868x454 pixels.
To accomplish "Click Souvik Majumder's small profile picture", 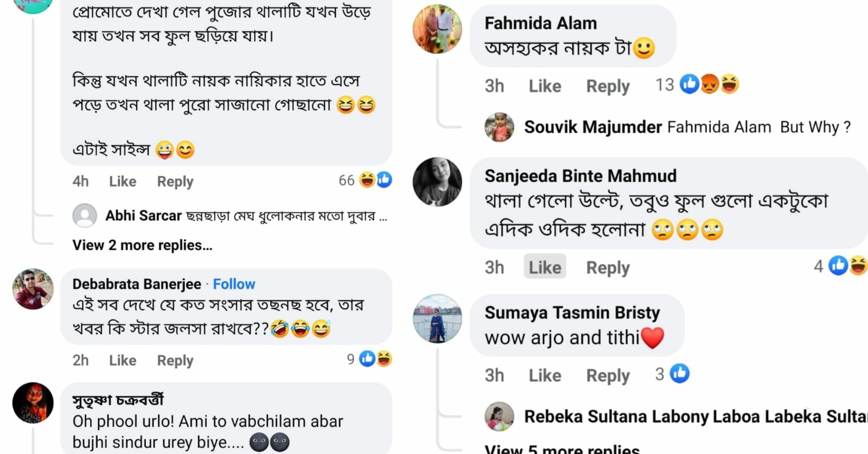I will tap(499, 127).
